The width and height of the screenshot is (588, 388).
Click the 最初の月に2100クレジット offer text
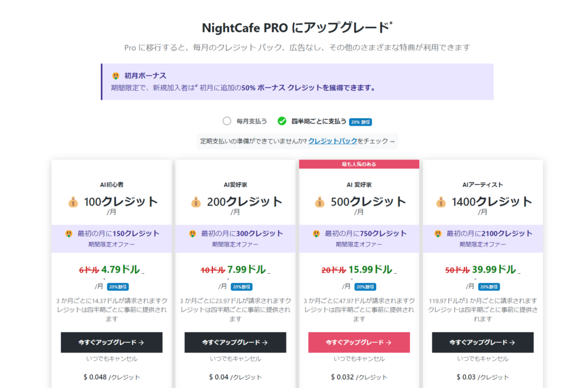[x=489, y=234]
